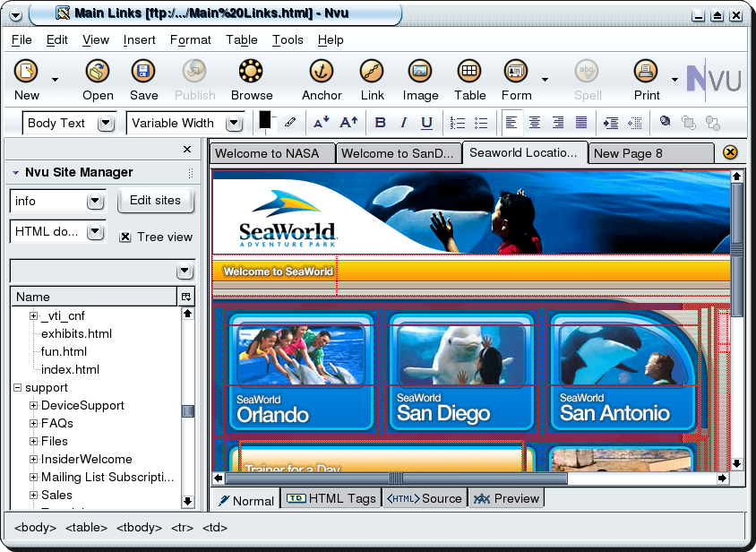Apply bulleted list formatting
The image size is (756, 552).
481,123
